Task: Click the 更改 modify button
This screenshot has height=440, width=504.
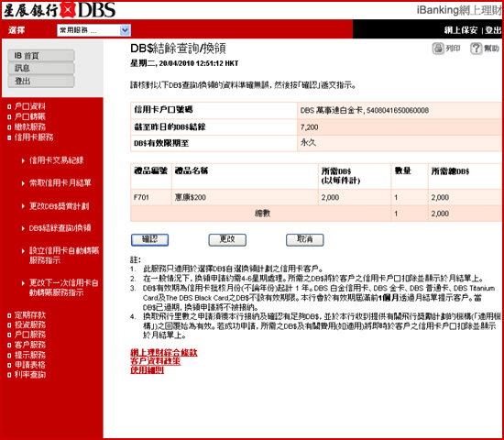Action: pos(227,239)
